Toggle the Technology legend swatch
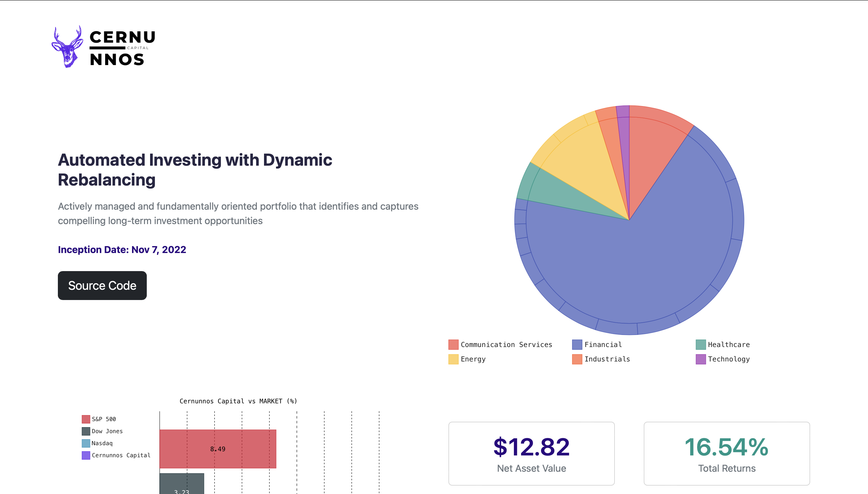 pyautogui.click(x=700, y=359)
